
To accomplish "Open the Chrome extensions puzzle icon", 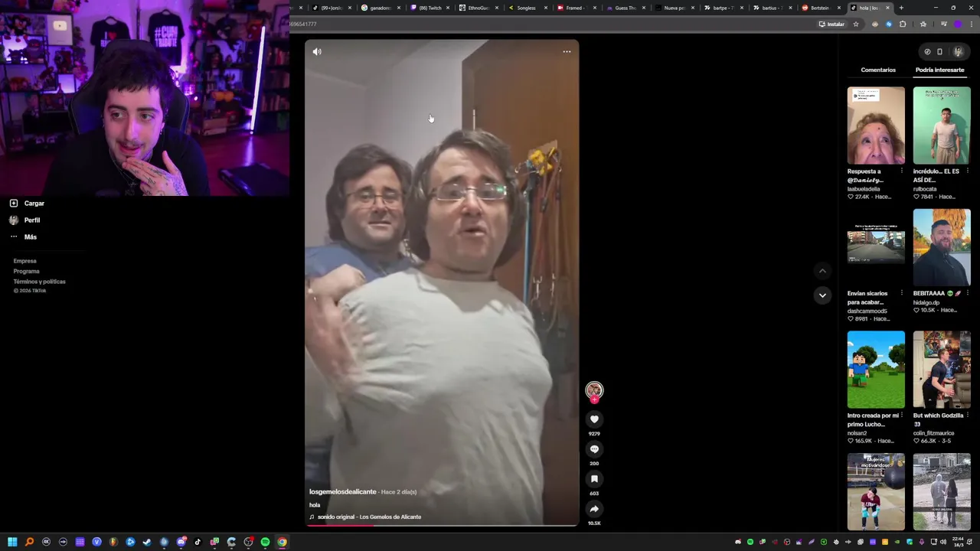I will click(x=903, y=24).
